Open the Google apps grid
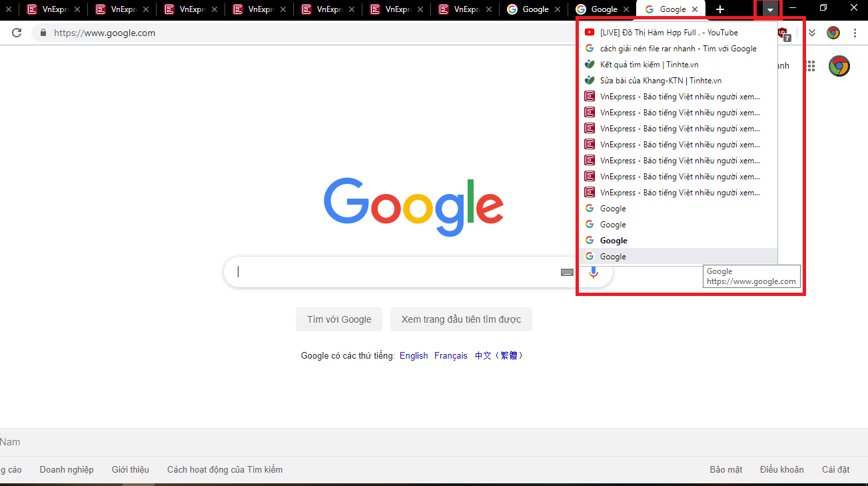868x486 pixels. point(811,65)
